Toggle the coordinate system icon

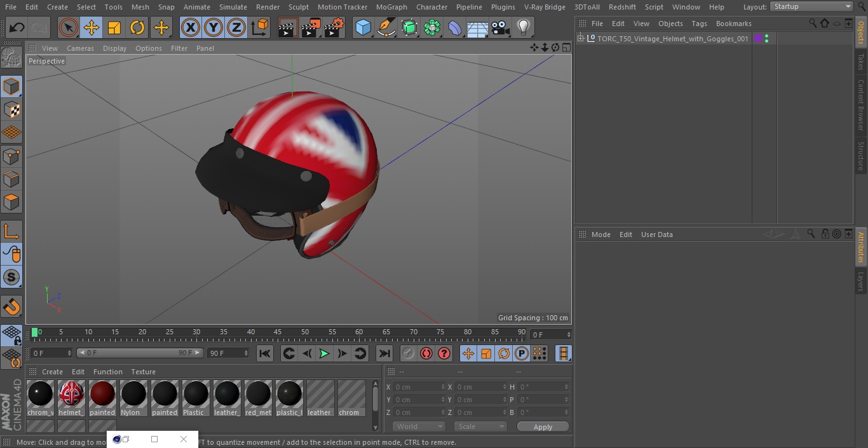coord(260,27)
